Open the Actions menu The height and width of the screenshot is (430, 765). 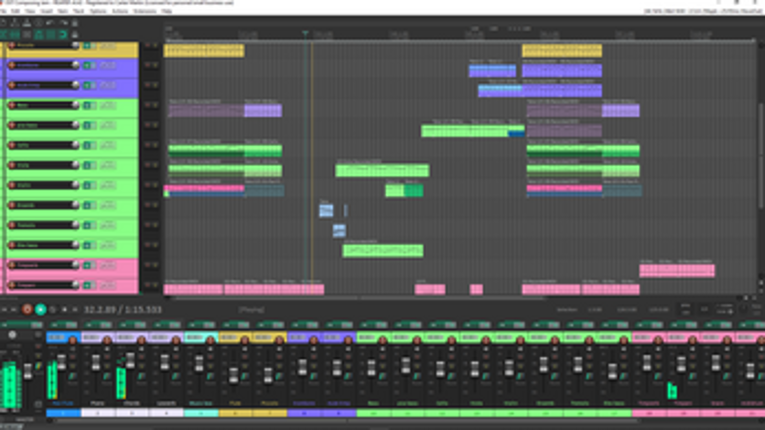(120, 11)
